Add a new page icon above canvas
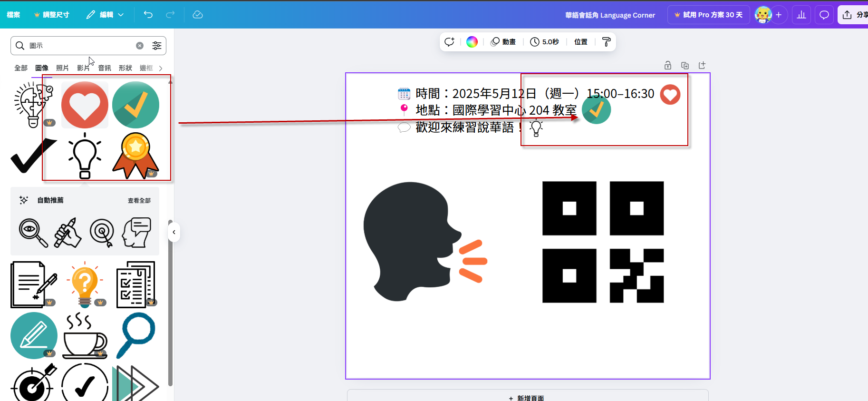The image size is (868, 401). [x=702, y=65]
